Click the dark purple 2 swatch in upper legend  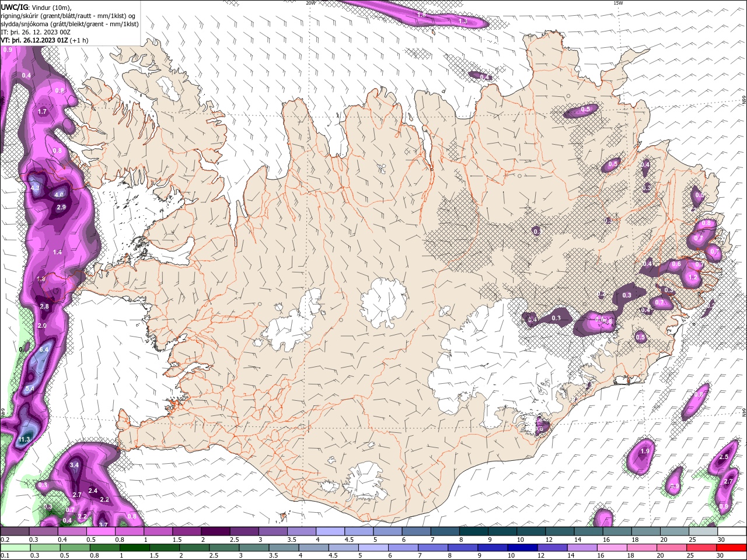point(215,531)
